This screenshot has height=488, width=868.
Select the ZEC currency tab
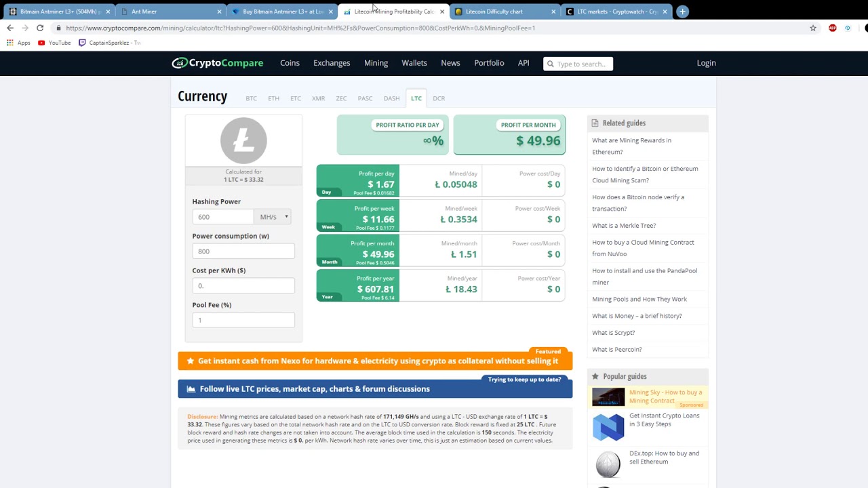(341, 98)
